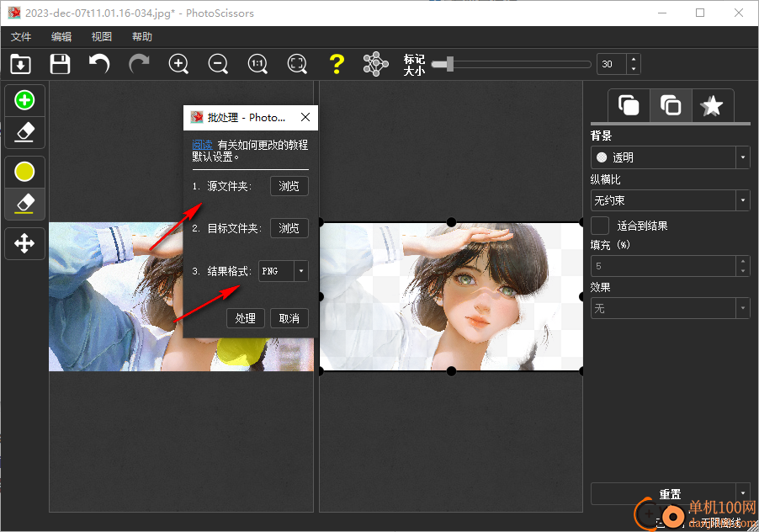Click the 取消 button
Viewport: 759px width, 532px height.
click(x=289, y=318)
